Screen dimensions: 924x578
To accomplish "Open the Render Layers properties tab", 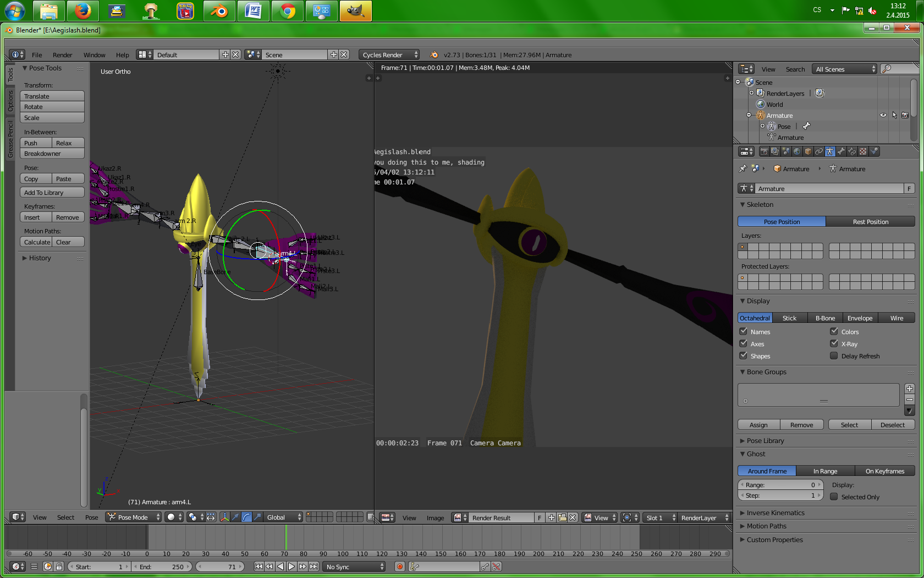I will pyautogui.click(x=775, y=151).
